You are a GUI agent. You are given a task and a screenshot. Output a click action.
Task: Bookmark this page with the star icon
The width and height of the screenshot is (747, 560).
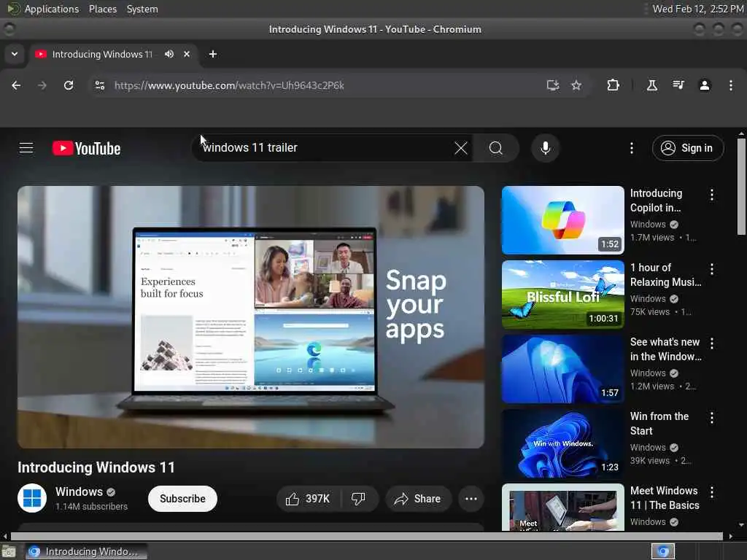tap(576, 85)
